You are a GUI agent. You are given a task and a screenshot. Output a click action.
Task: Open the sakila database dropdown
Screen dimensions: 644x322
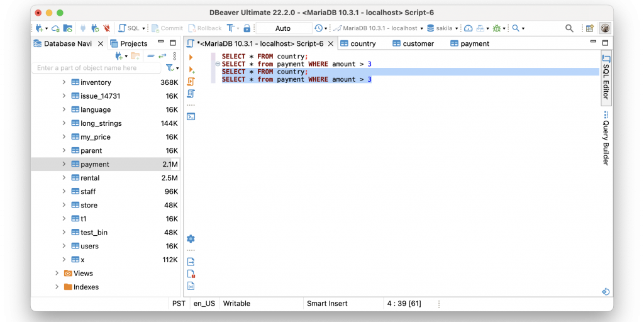443,28
